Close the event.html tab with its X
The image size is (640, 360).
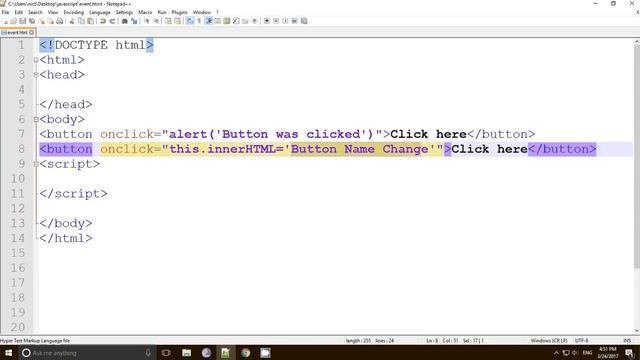32,32
